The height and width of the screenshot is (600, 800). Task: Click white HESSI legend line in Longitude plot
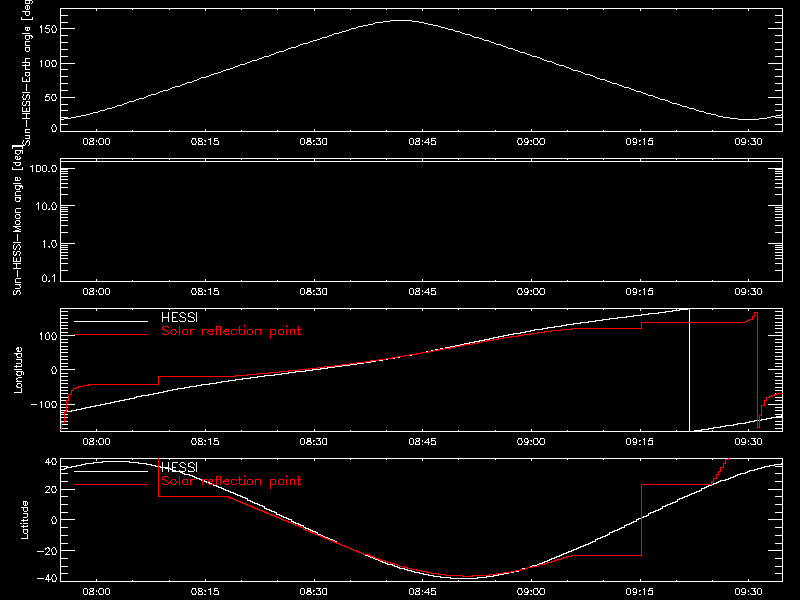click(111, 321)
